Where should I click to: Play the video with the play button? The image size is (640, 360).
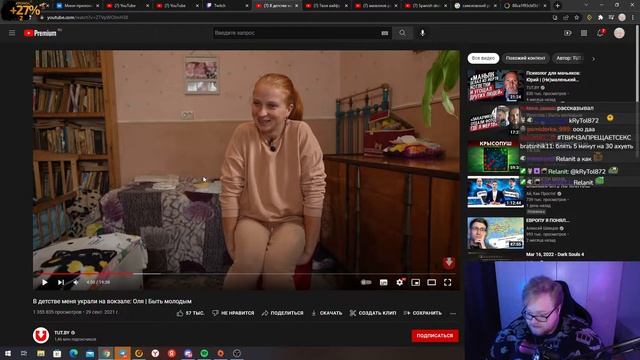[44, 282]
